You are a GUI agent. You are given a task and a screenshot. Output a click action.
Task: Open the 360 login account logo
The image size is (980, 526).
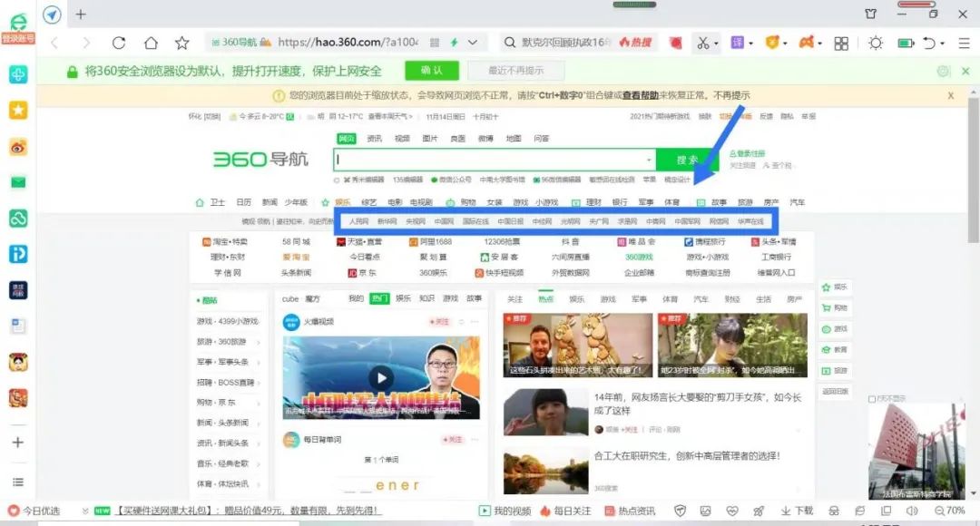(x=18, y=28)
